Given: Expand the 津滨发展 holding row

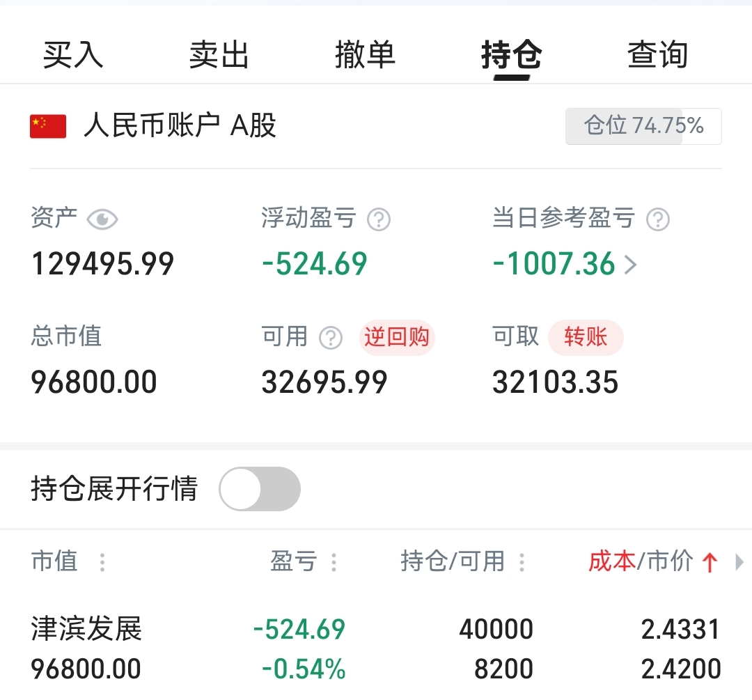Looking at the screenshot, I should click(x=376, y=648).
